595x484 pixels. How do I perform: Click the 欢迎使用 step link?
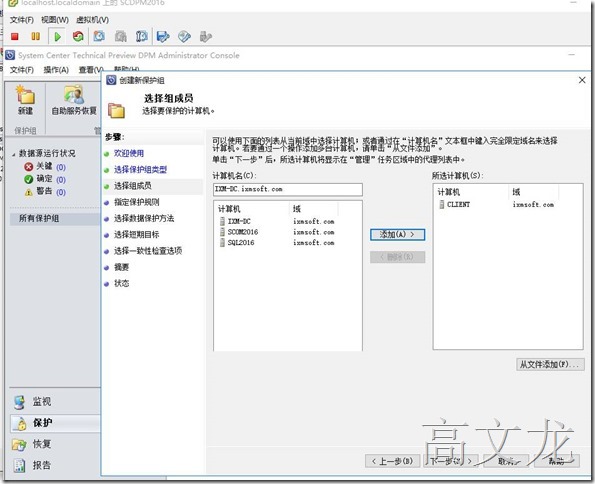pos(129,153)
